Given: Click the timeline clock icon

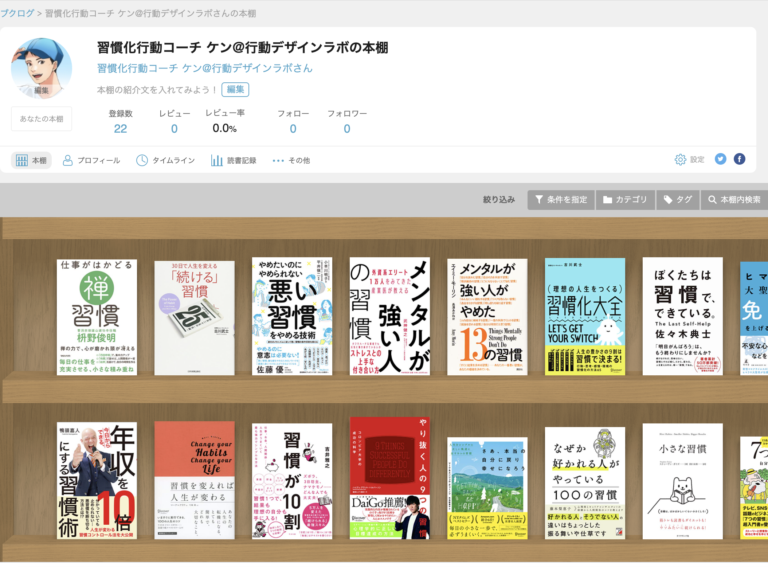Looking at the screenshot, I should point(142,160).
